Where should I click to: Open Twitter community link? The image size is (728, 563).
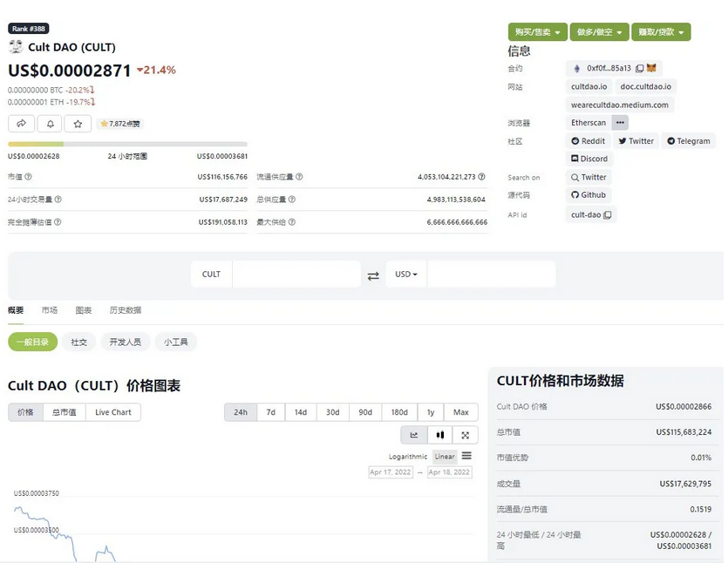point(636,141)
